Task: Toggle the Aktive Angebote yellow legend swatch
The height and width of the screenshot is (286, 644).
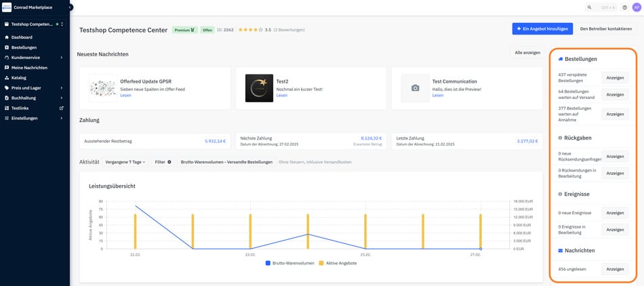Action: (321, 263)
